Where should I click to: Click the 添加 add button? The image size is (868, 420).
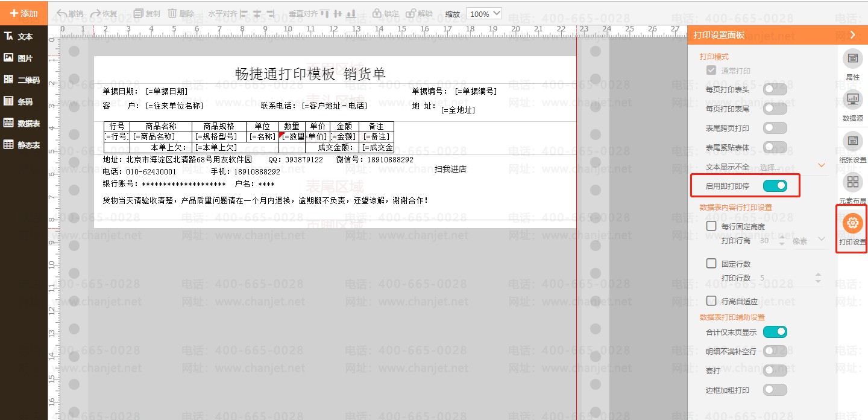tap(24, 13)
